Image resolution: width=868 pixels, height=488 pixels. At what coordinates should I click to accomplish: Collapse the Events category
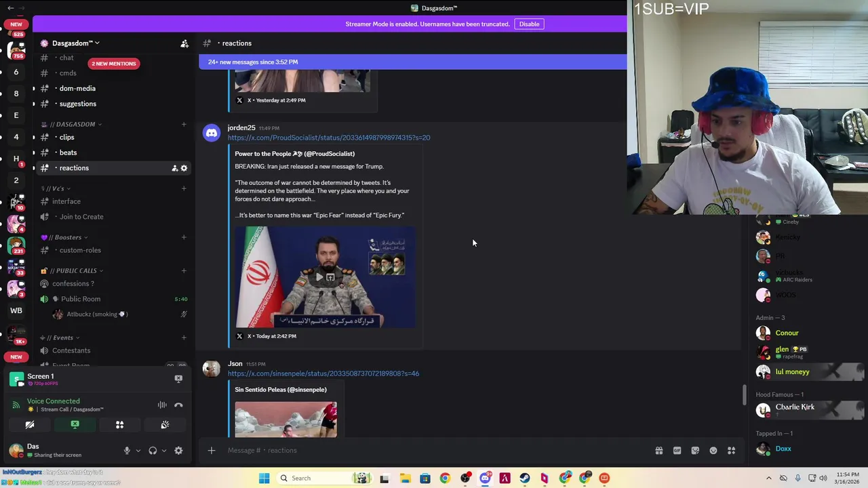tap(60, 338)
